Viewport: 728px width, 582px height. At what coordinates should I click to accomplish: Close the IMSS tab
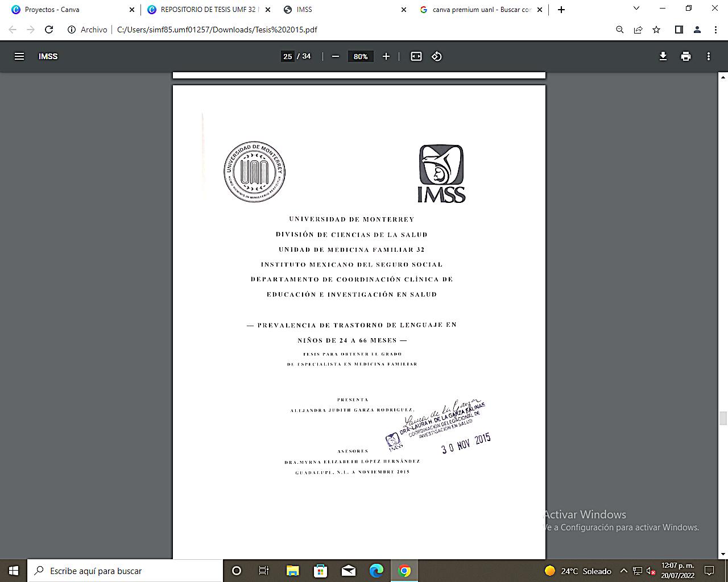(x=404, y=10)
